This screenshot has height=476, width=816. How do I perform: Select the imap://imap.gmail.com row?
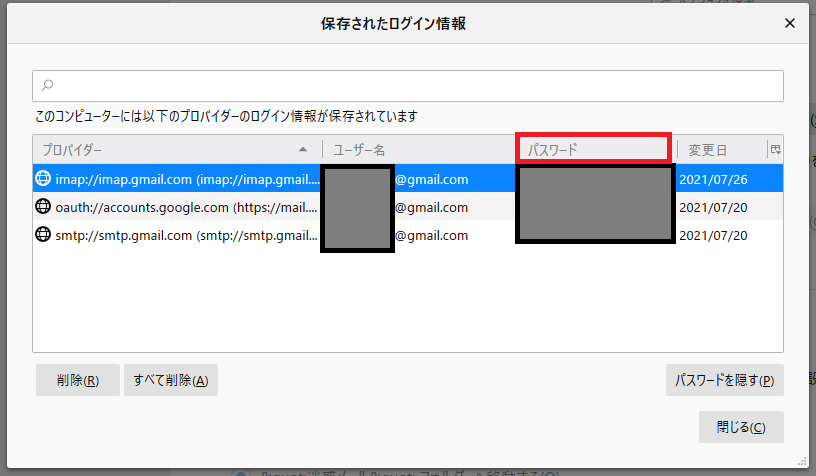407,179
